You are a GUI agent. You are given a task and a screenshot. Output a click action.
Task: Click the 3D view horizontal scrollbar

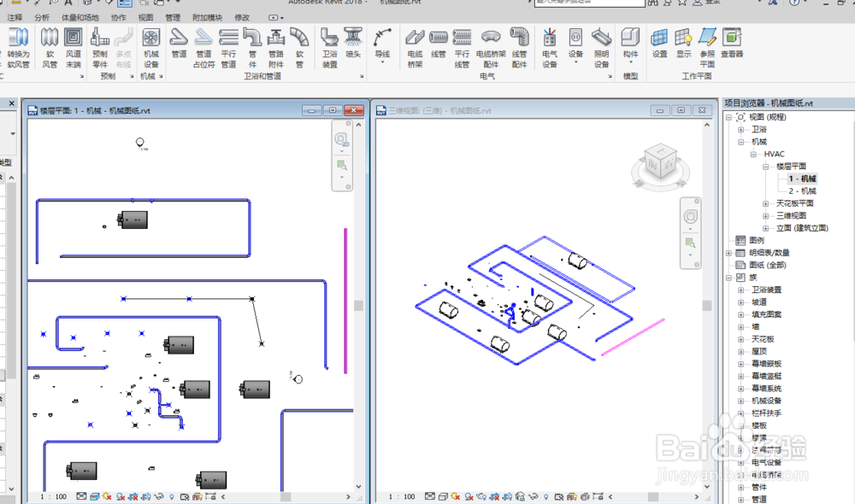click(653, 497)
